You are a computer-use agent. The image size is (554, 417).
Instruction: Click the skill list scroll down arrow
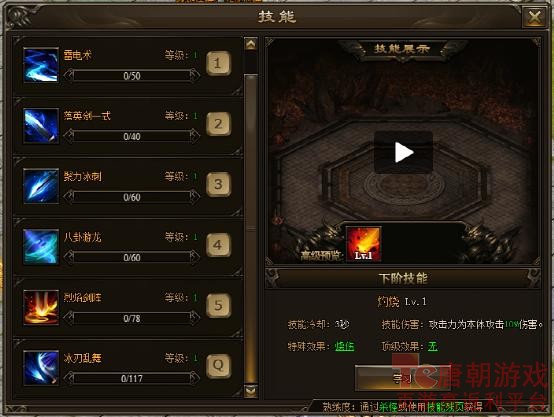click(251, 391)
